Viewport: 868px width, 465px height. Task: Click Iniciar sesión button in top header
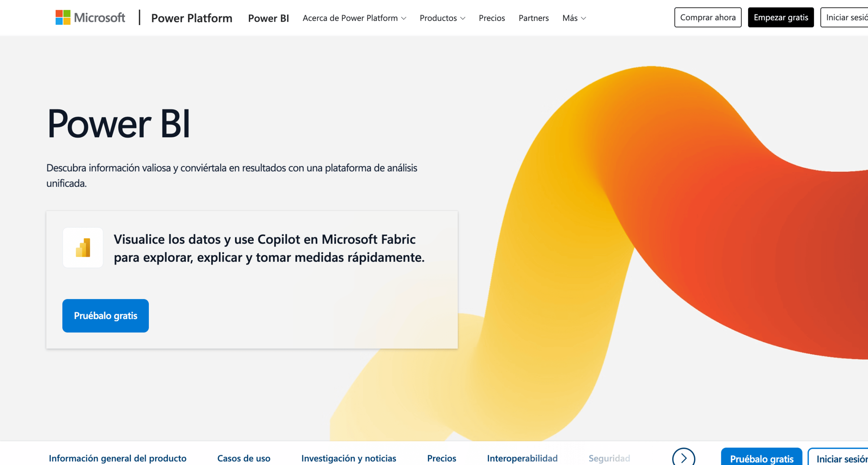(x=844, y=17)
